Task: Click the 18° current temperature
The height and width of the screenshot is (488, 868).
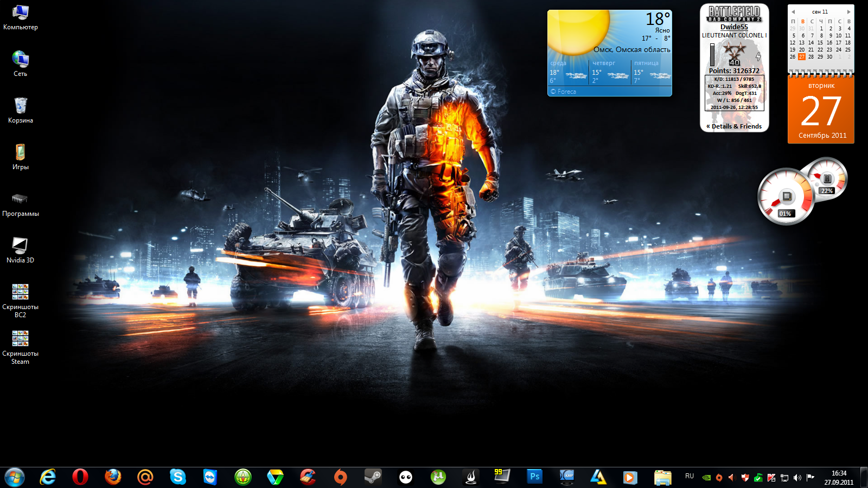Action: pos(658,20)
